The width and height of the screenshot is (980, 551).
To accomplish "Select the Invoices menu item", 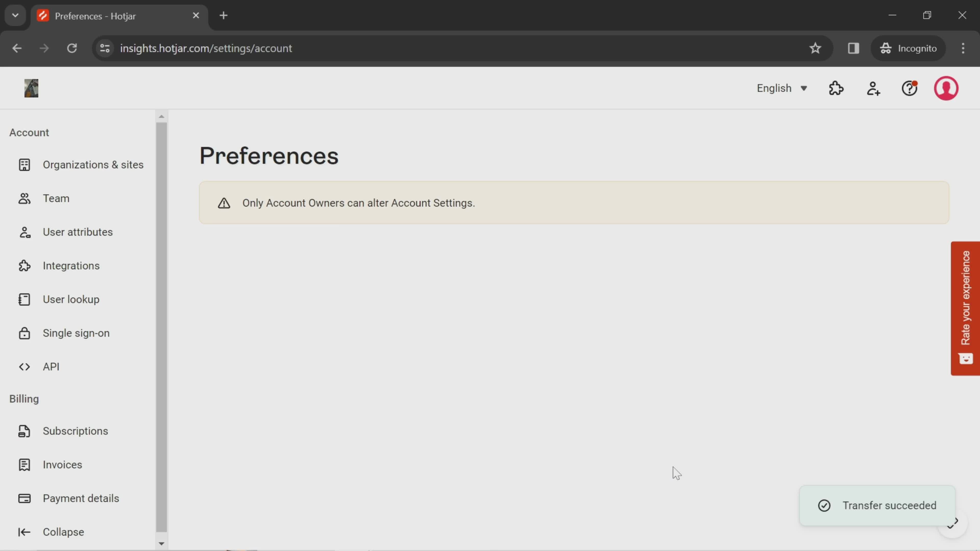I will click(63, 464).
